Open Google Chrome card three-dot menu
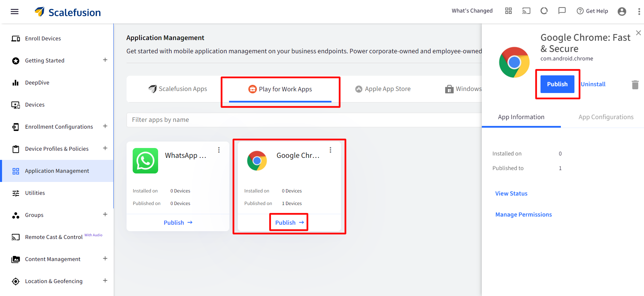Viewport: 644px width, 296px height. 330,150
